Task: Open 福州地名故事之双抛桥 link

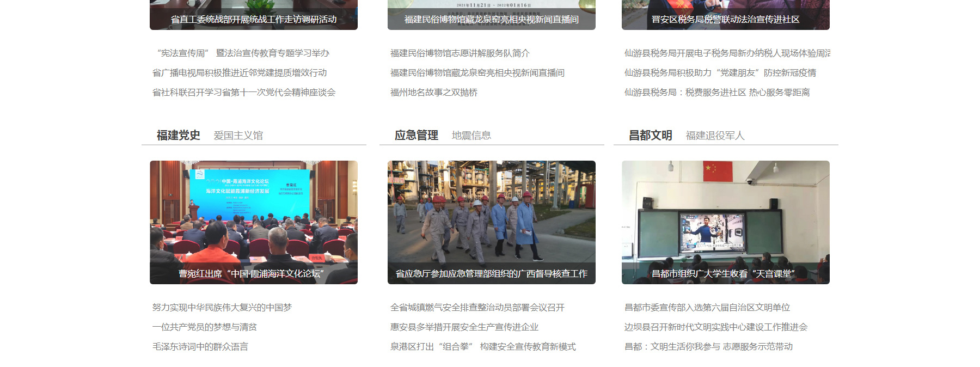Action: click(x=434, y=93)
